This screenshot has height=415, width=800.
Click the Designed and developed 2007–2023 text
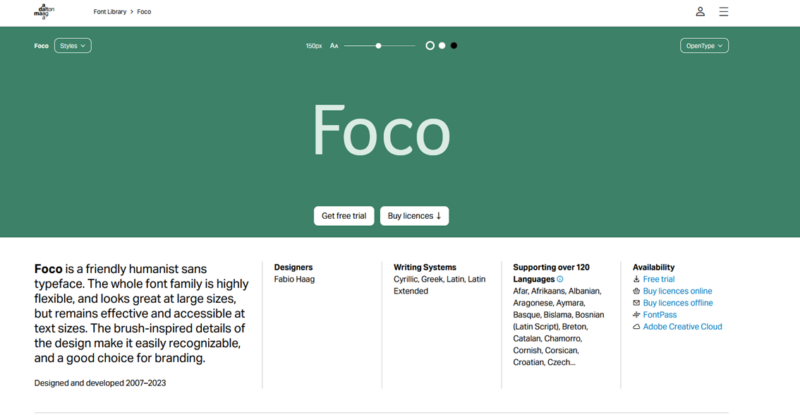(x=100, y=383)
